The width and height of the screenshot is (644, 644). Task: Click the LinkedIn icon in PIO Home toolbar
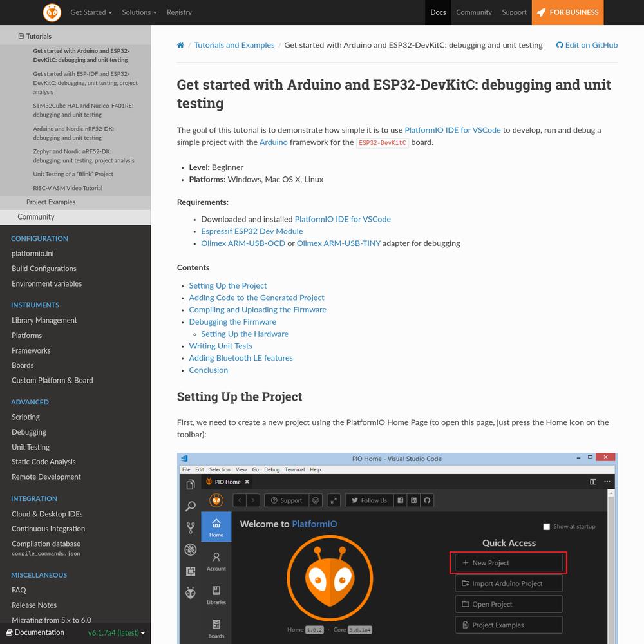(413, 500)
